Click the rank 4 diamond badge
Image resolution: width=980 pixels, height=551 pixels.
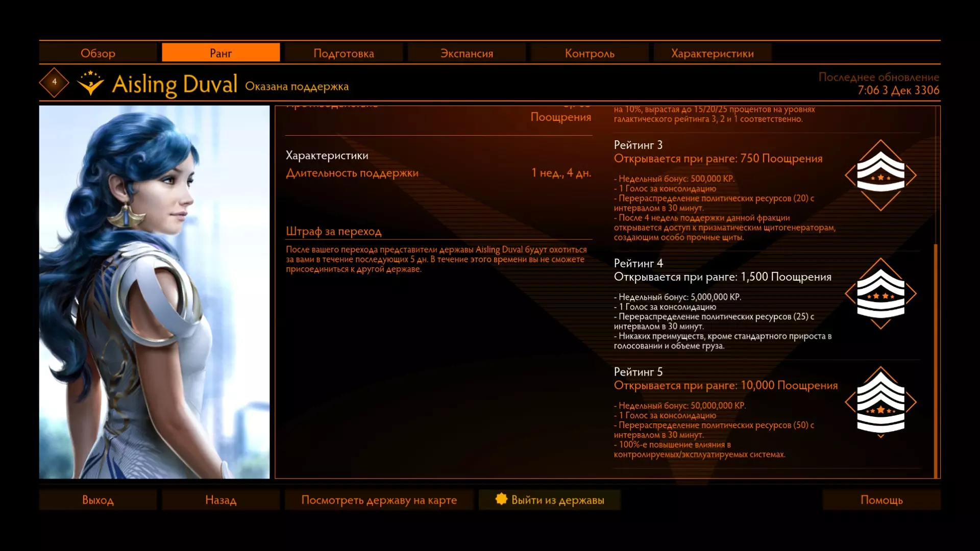[54, 82]
